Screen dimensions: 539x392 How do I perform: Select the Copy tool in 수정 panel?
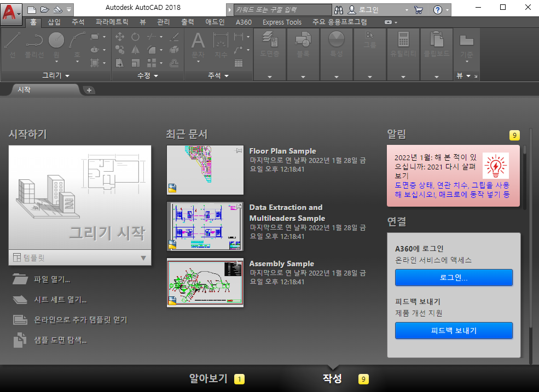(x=120, y=50)
